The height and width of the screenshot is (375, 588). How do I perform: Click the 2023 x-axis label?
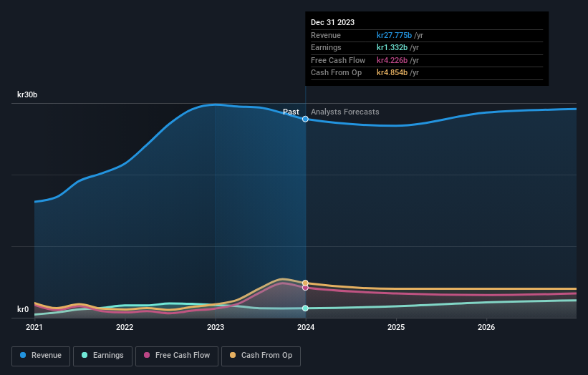(216, 328)
